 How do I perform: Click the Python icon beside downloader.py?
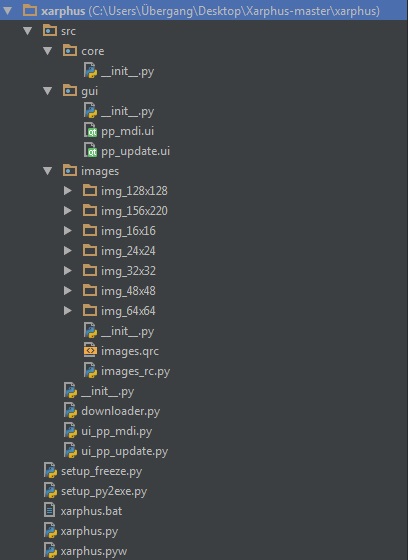click(x=70, y=411)
